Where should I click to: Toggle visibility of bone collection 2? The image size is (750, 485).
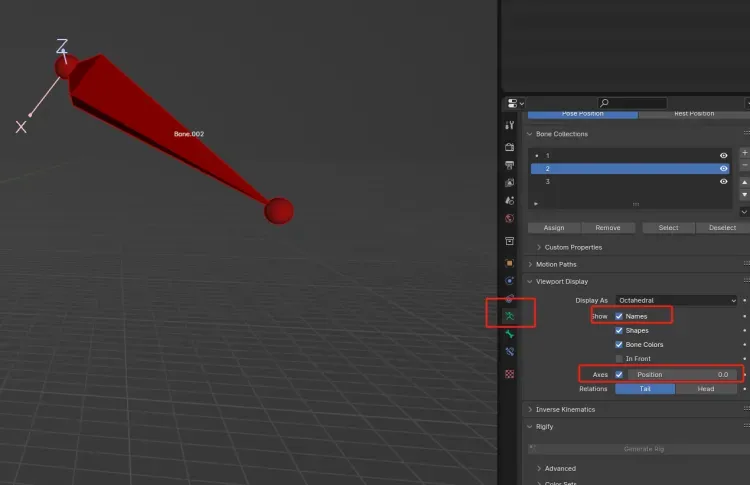coord(723,168)
